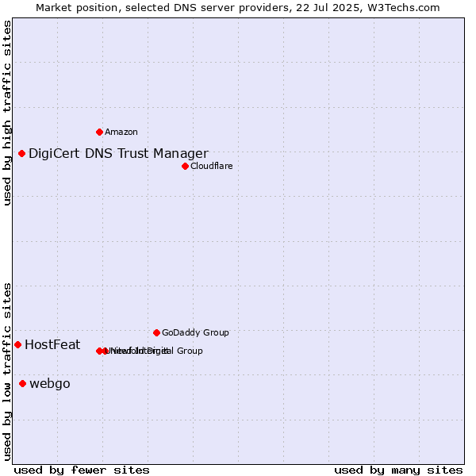The image size is (476, 476).
Task: Click 'used by low traffic sites' axis label
Action: (x=6, y=372)
